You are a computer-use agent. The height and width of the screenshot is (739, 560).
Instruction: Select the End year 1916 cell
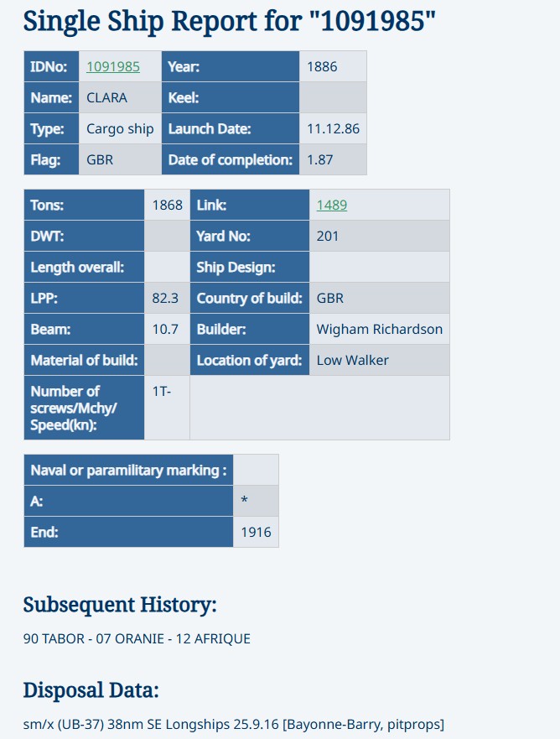[x=256, y=532]
